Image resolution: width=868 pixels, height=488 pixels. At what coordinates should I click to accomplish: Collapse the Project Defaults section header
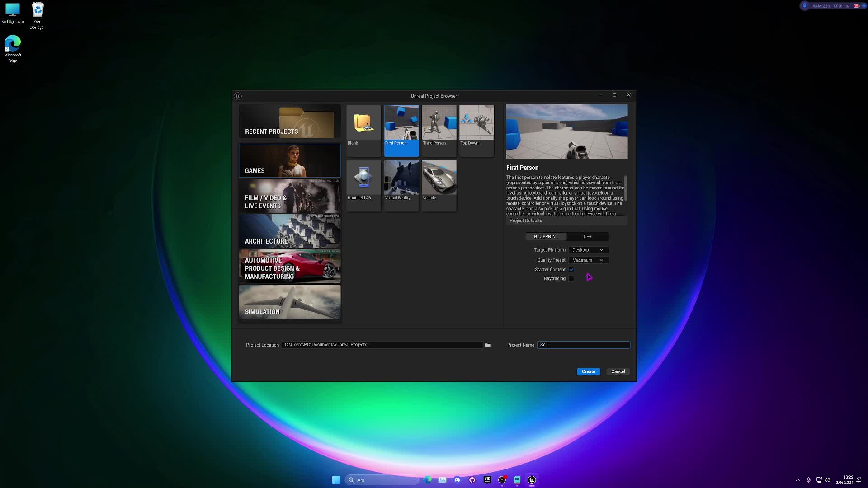[x=566, y=221]
